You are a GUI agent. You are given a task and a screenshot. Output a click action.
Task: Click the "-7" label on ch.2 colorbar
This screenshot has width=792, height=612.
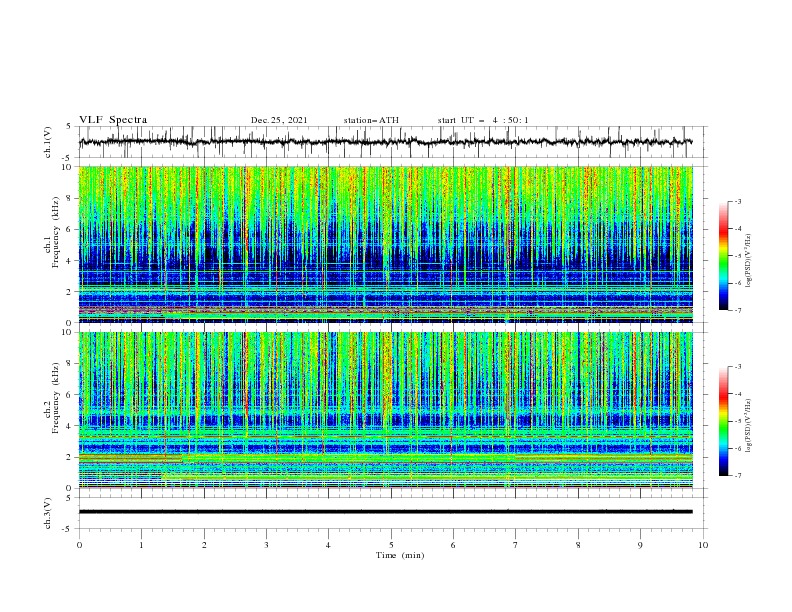pyautogui.click(x=737, y=475)
